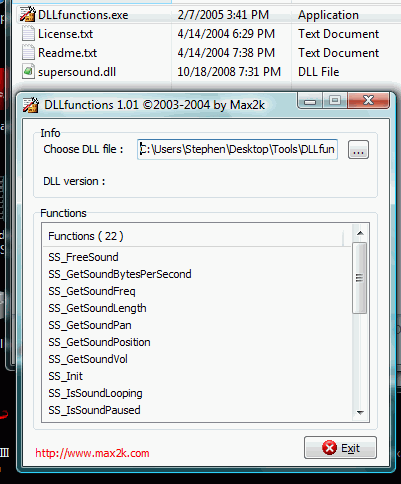Select the SS_GetSoundBytesPerSecond entry
The height and width of the screenshot is (484, 401).
point(120,274)
